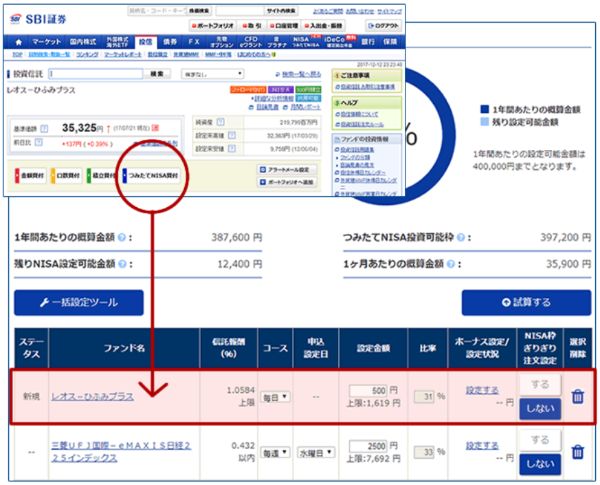The height and width of the screenshot is (485, 600).
Task: Open the FX menu tab
Action: click(x=194, y=42)
